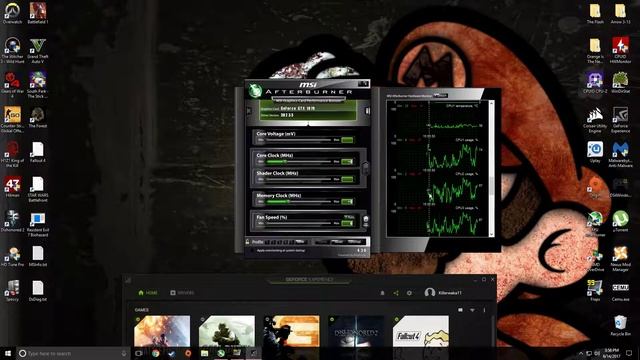Switch to GeForce Experience Home tab
This screenshot has width=640, height=360.
point(148,293)
